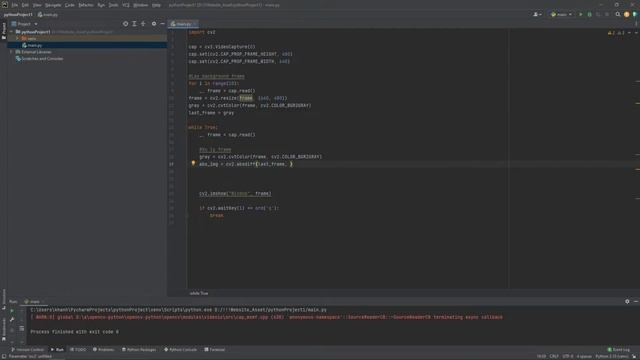This screenshot has height=360, width=640.
Task: Click 'while True' breadcrumb below editor
Action: [x=199, y=293]
